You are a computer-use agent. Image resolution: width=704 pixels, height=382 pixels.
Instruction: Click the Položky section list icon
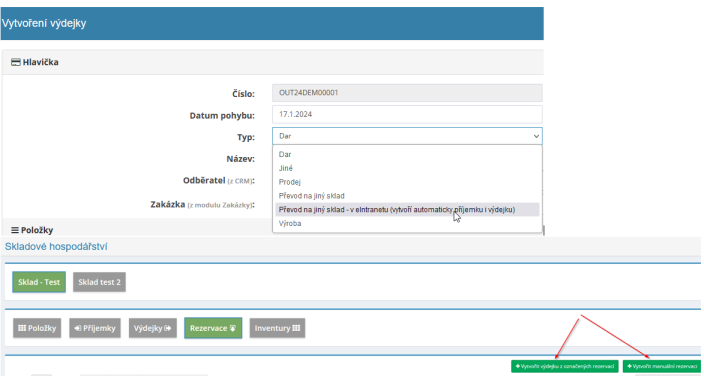point(15,230)
